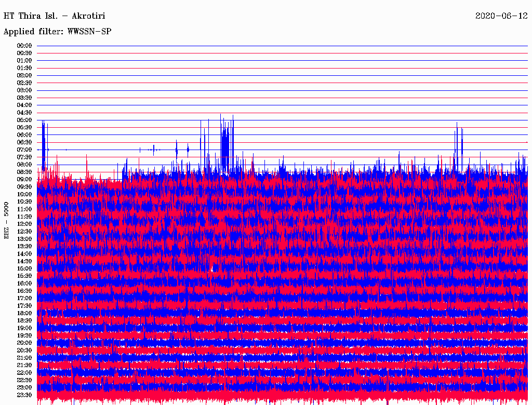Select the 18:30 time label
This screenshot has height=405, width=532.
24,321
